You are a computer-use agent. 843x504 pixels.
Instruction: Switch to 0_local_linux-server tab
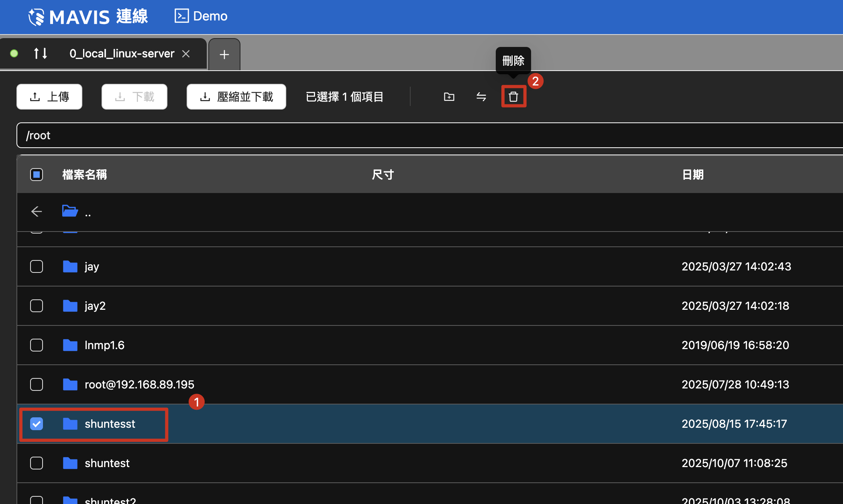pos(122,53)
